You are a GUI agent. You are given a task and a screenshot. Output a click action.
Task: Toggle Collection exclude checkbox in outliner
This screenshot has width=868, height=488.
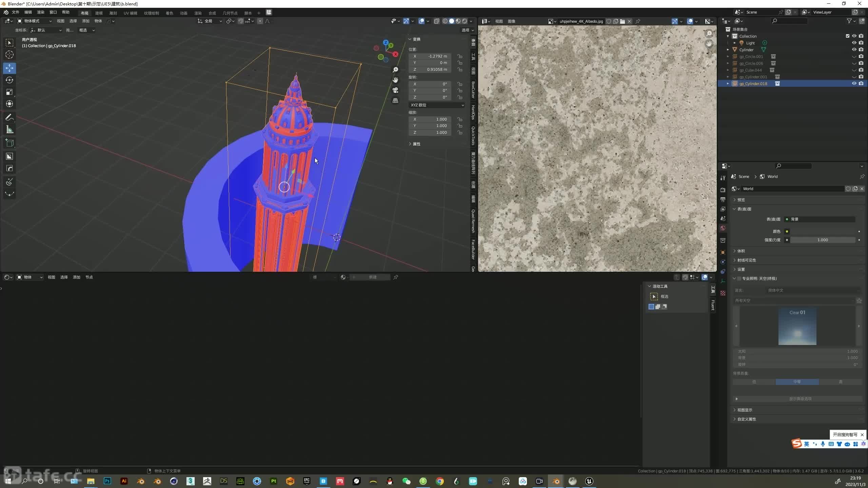coord(848,36)
